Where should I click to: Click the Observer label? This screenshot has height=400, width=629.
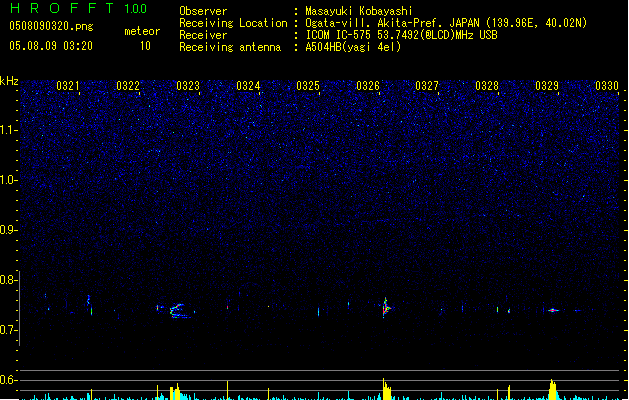point(203,11)
